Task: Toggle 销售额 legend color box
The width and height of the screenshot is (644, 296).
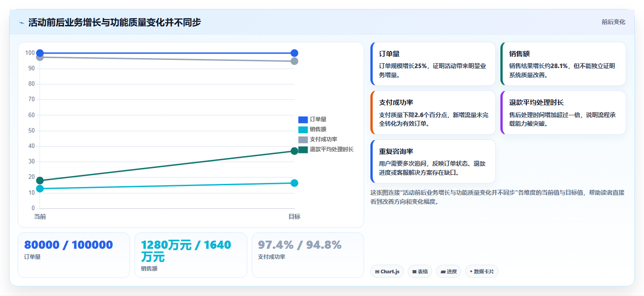Action: tap(303, 129)
